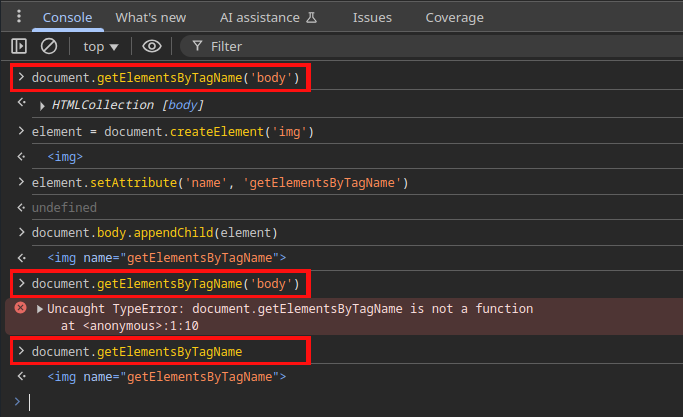This screenshot has height=417, width=683.
Task: Click the document.body.appendChild(element) command line
Action: pos(153,233)
